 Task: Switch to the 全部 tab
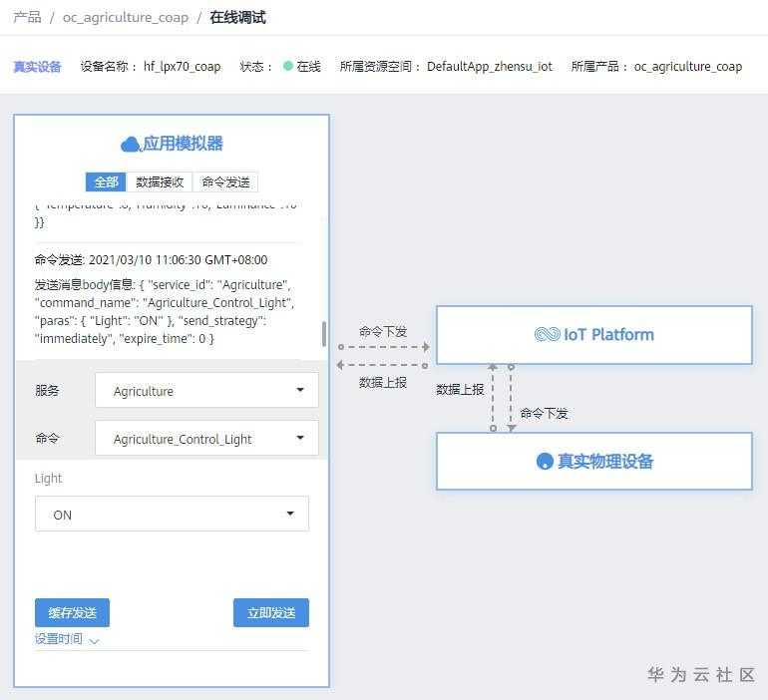point(106,182)
